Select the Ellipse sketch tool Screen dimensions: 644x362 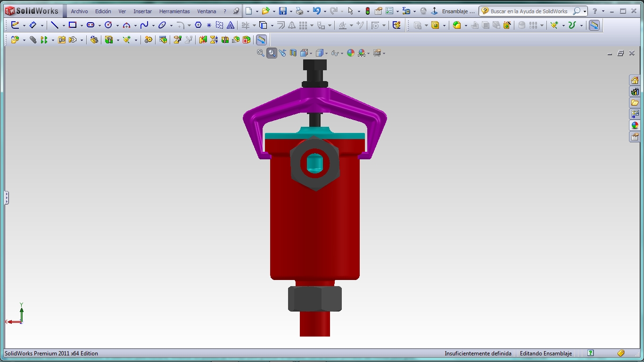pyautogui.click(x=162, y=25)
